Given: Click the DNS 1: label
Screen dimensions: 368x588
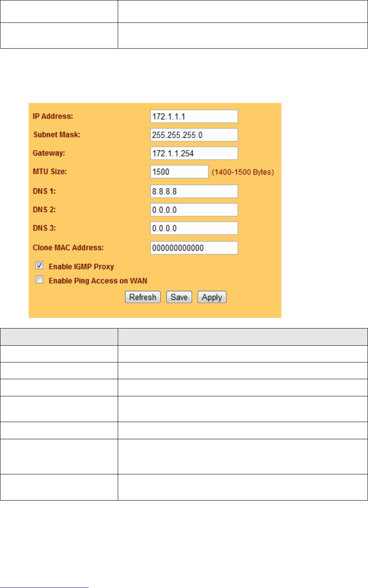Looking at the screenshot, I should pos(44,191).
